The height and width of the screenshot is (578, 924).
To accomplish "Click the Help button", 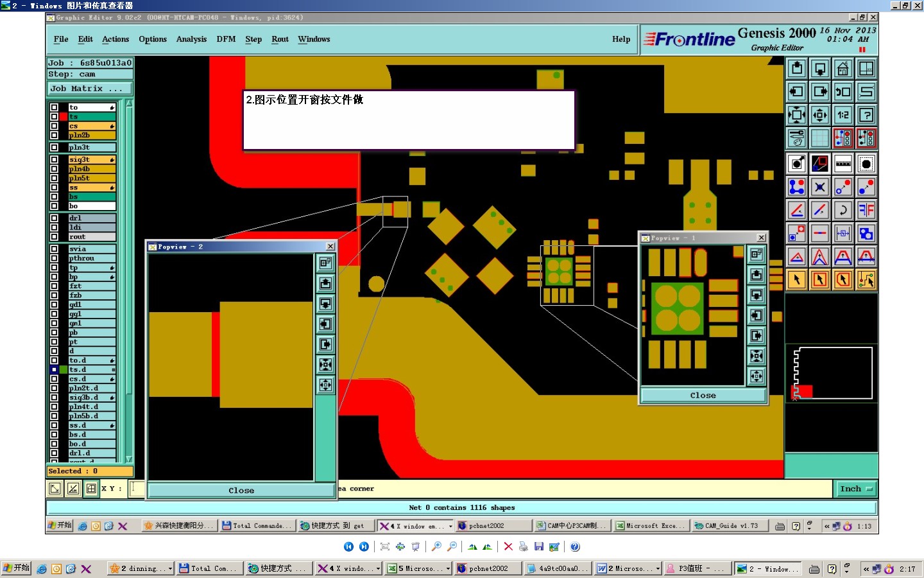I will pos(620,39).
